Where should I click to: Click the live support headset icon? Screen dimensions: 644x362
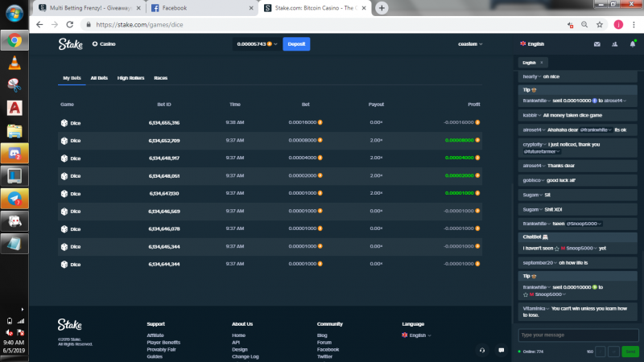coord(482,350)
